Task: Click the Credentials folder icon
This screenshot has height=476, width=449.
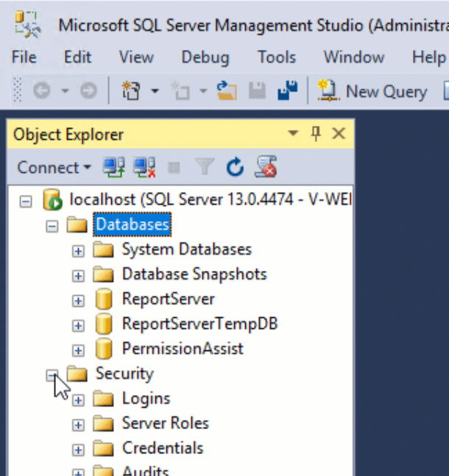Action: 103,448
